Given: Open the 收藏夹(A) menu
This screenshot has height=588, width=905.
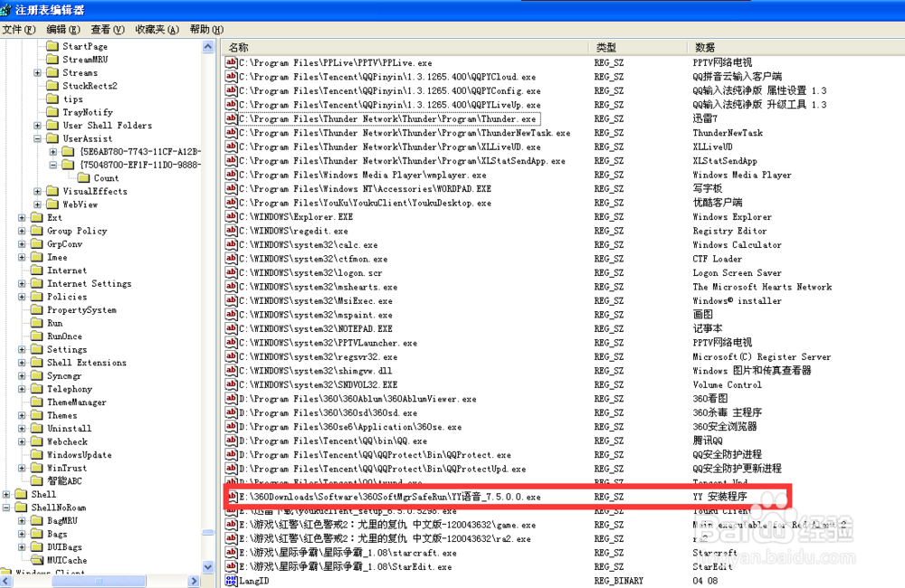Looking at the screenshot, I should pyautogui.click(x=157, y=30).
